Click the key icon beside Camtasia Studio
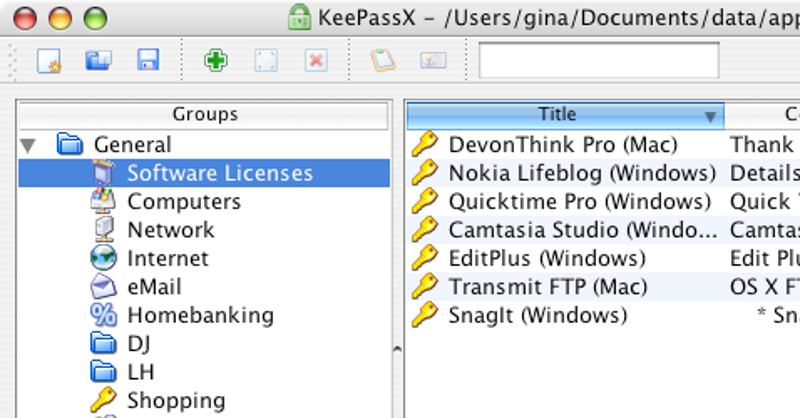Image resolution: width=800 pixels, height=418 pixels. pyautogui.click(x=425, y=229)
